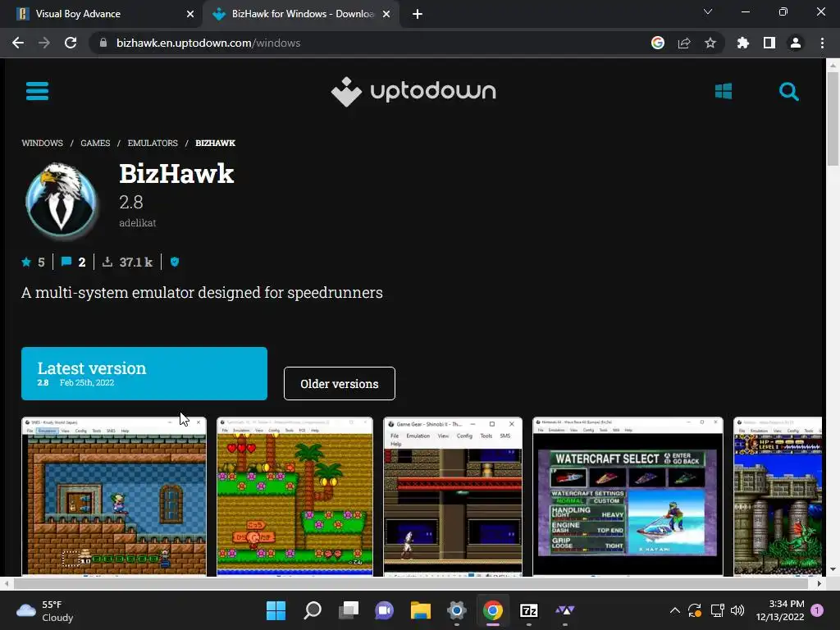Open the comments bubble icon

[x=66, y=262]
